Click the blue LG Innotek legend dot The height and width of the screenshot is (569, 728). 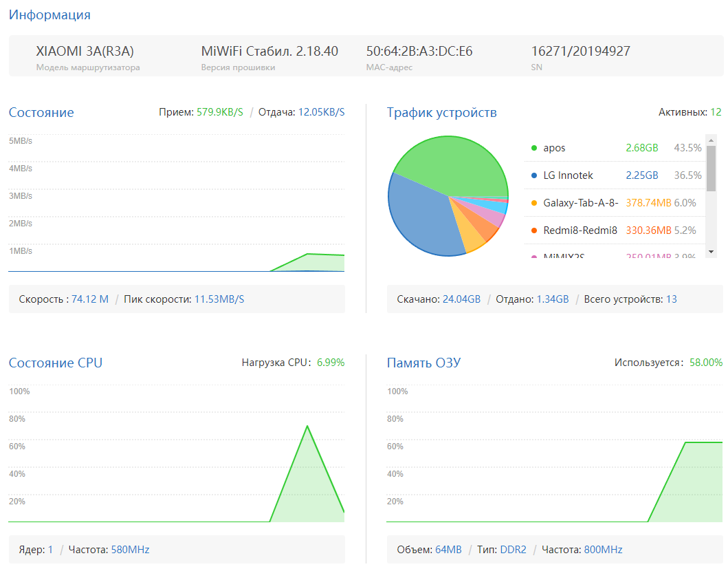[534, 175]
